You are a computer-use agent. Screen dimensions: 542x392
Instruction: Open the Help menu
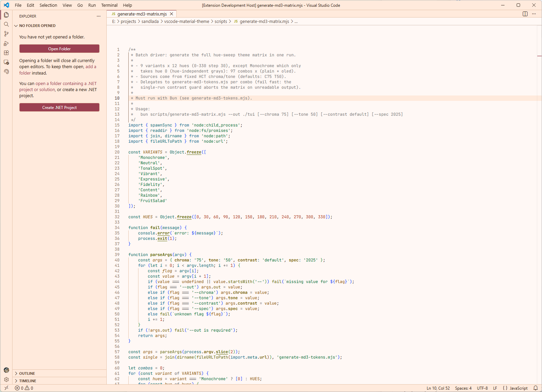[127, 5]
